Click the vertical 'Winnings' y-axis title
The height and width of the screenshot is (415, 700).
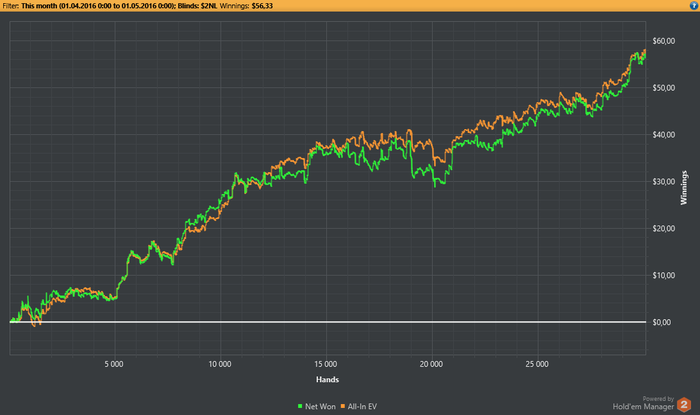point(683,188)
